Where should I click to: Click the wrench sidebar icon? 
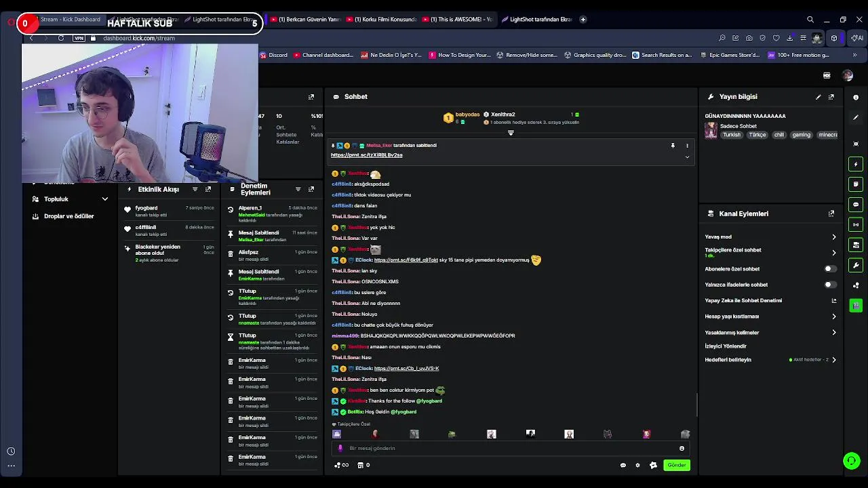tap(856, 265)
